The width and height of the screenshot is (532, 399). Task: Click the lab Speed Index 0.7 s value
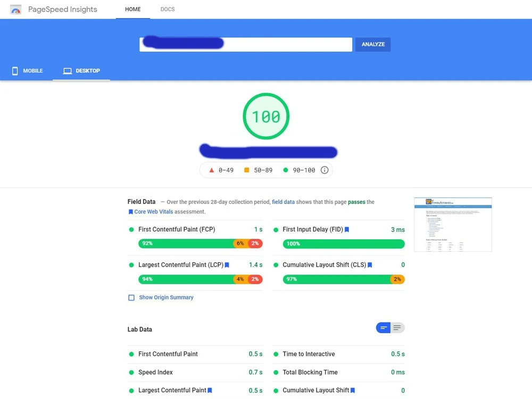point(255,372)
